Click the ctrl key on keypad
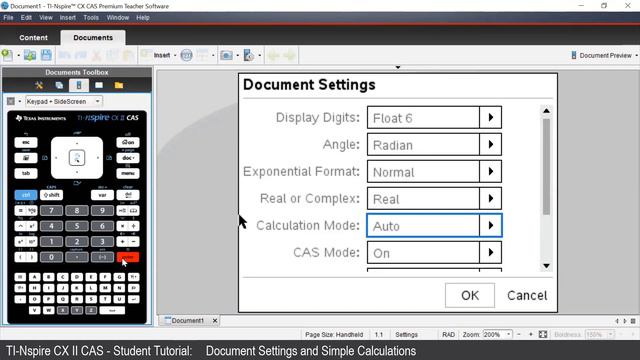Screen dimensions: 640x360 26,195
